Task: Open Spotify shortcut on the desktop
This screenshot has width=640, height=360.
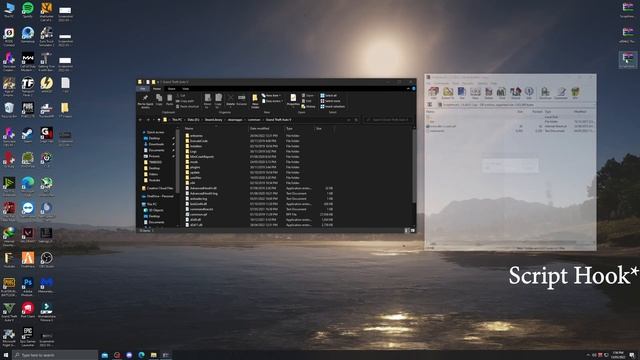Action: [x=27, y=10]
